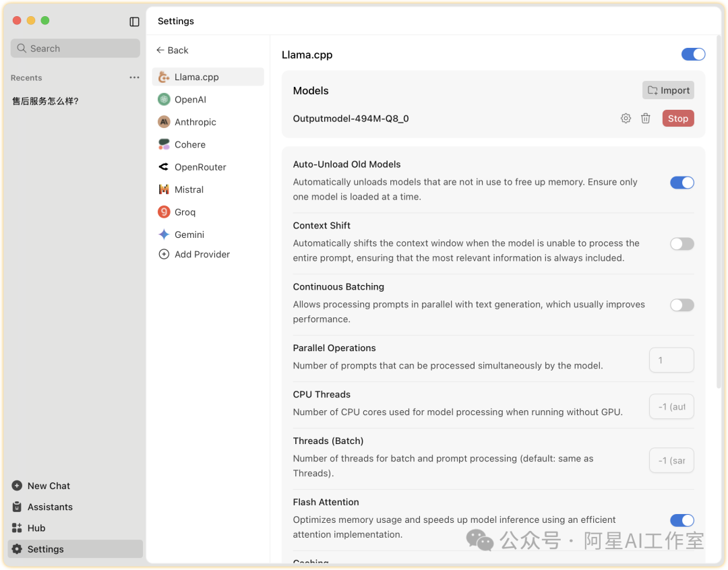Screen dimensions: 728x570
Task: Select Llama.cpp in provider list
Action: (x=208, y=77)
